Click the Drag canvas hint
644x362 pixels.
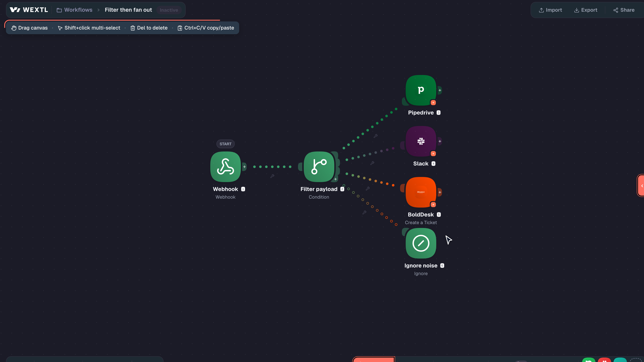click(x=30, y=28)
